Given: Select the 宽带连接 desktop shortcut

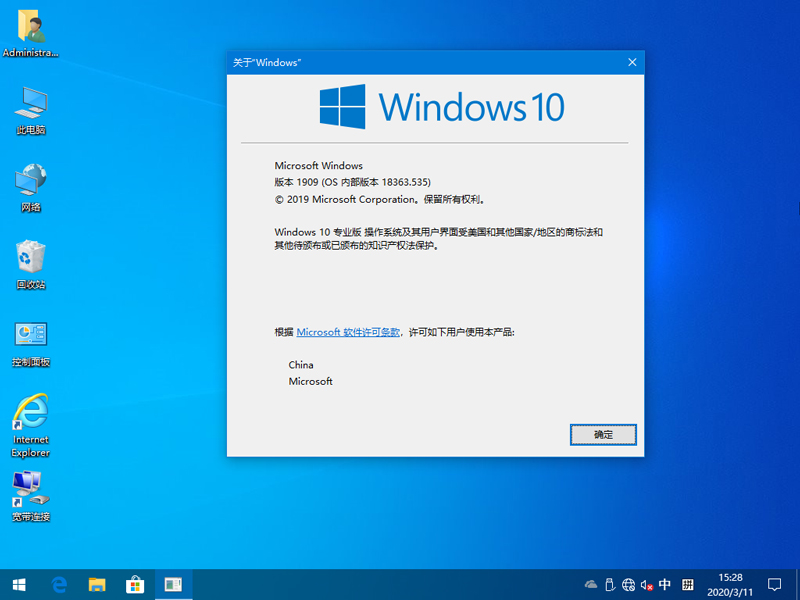Looking at the screenshot, I should tap(31, 497).
